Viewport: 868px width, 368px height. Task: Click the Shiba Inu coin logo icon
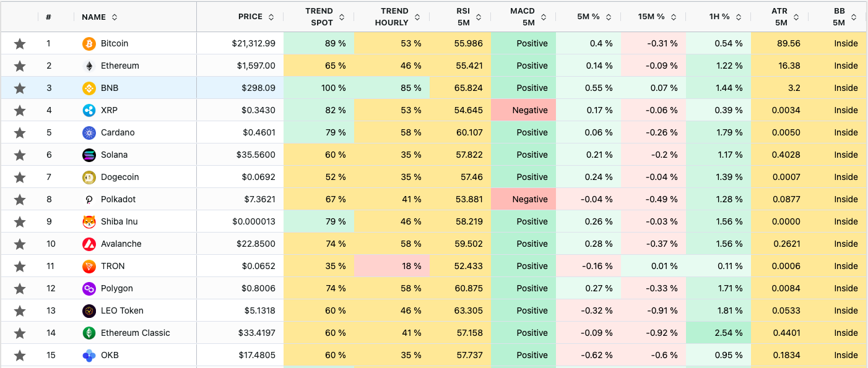coord(89,221)
